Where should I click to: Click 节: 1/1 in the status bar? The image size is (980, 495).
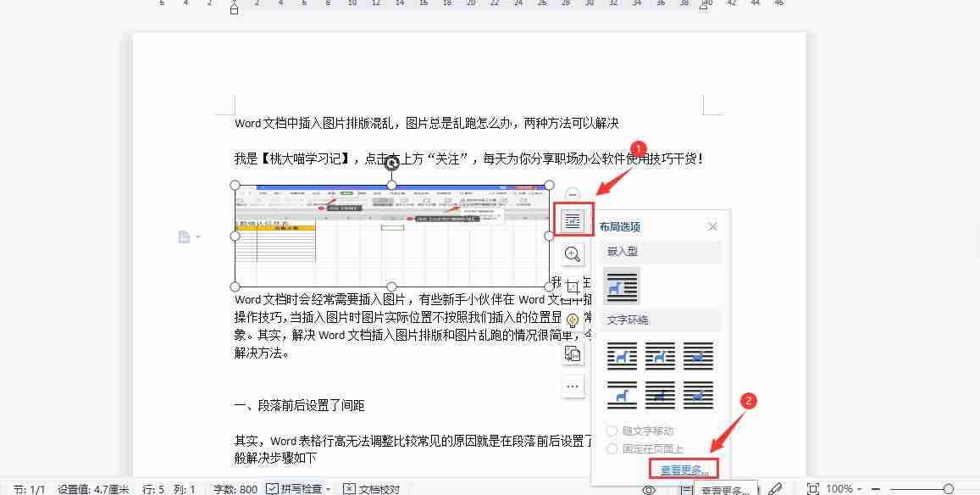click(30, 489)
